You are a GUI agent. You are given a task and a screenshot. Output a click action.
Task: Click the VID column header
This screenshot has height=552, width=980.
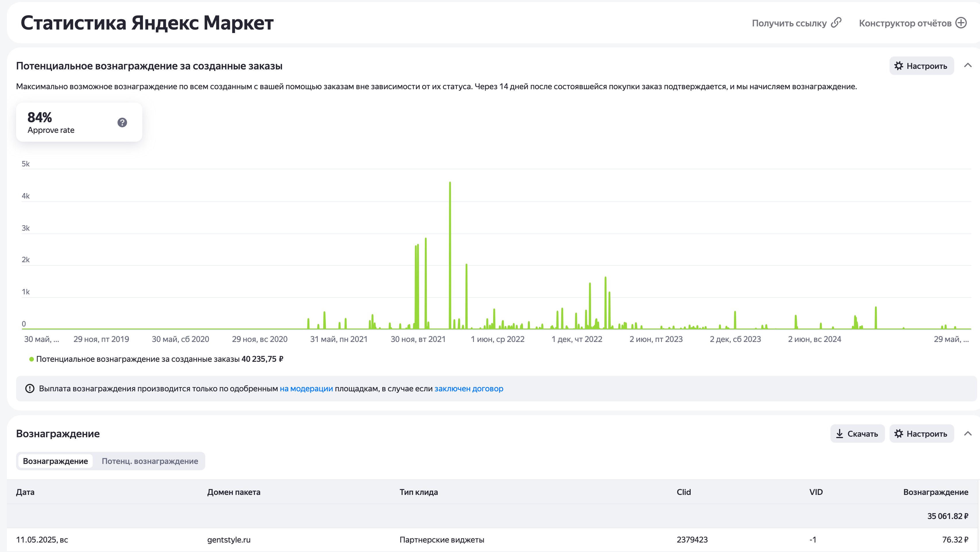(x=816, y=492)
